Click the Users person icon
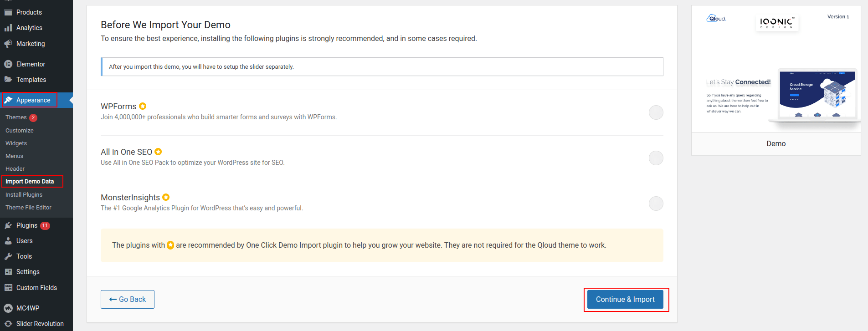Image resolution: width=868 pixels, height=331 pixels. coord(8,241)
